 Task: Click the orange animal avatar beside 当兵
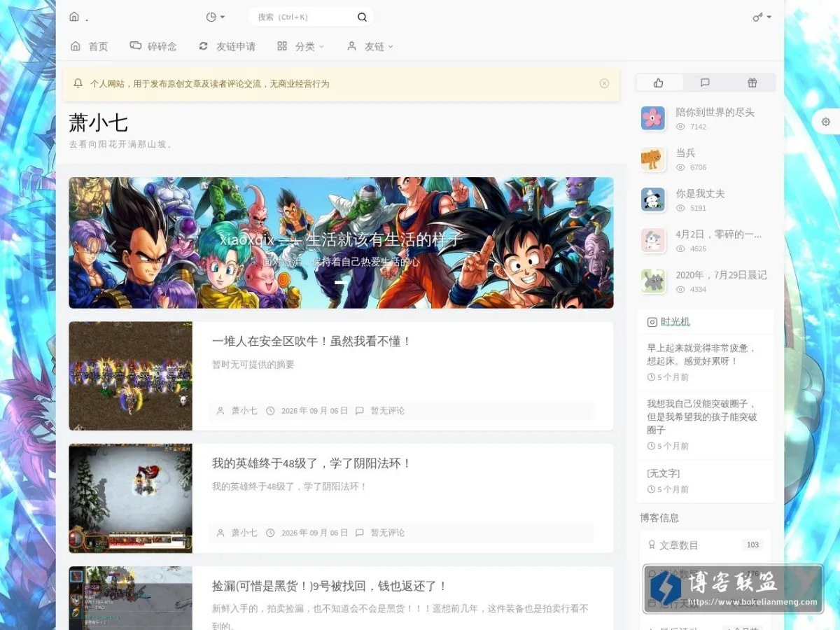653,159
